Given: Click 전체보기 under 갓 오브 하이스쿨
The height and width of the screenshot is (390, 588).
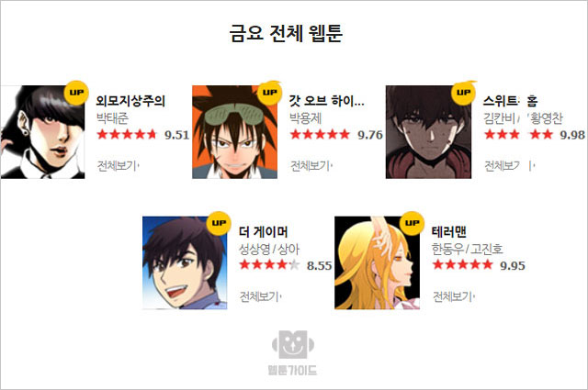Looking at the screenshot, I should pos(311,165).
